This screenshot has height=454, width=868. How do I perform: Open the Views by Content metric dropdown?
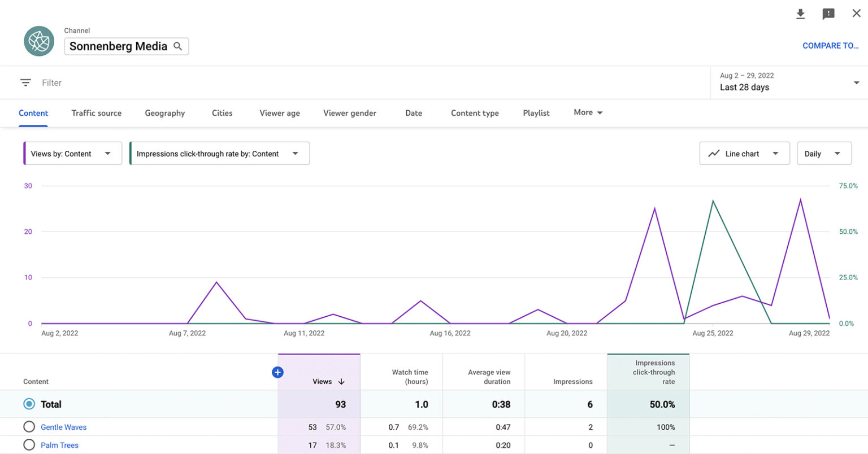pyautogui.click(x=72, y=153)
